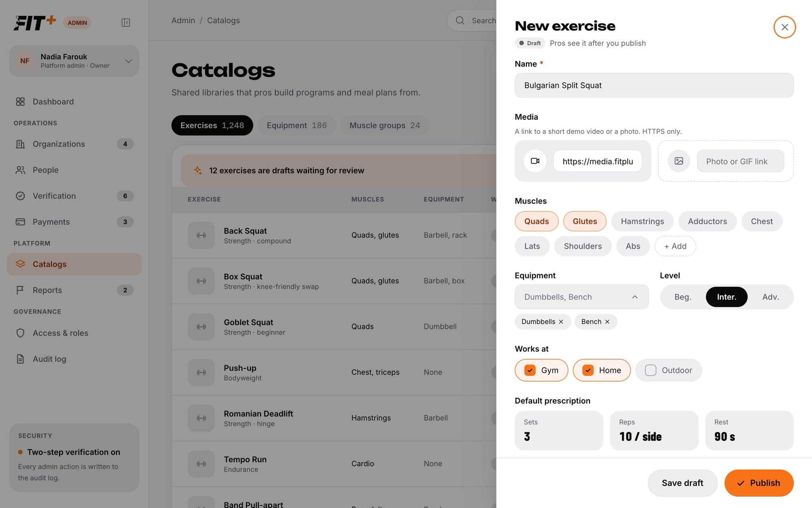Click the Payments card icon
The width and height of the screenshot is (812, 508).
tap(20, 222)
